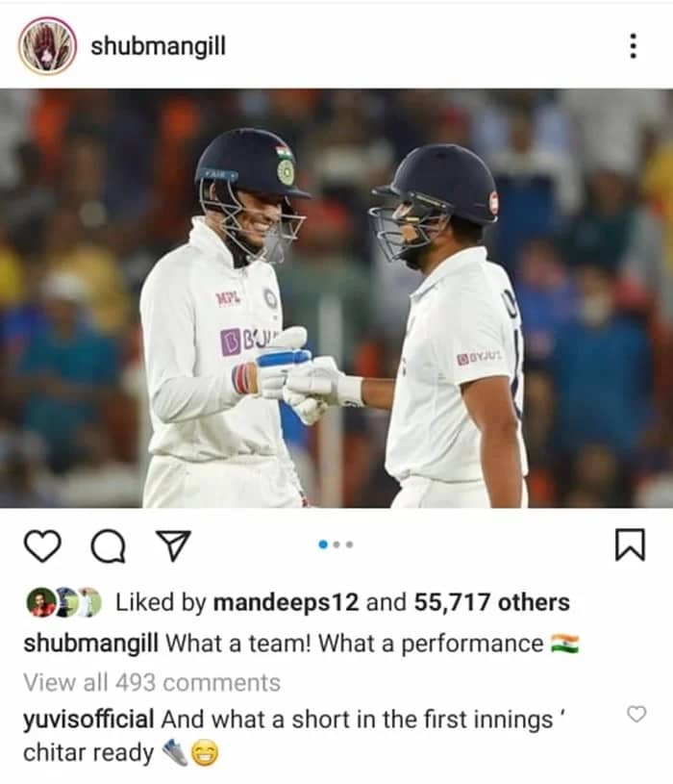Tap the post caption text "What a team!"
The width and height of the screenshot is (673, 784).
[238, 644]
